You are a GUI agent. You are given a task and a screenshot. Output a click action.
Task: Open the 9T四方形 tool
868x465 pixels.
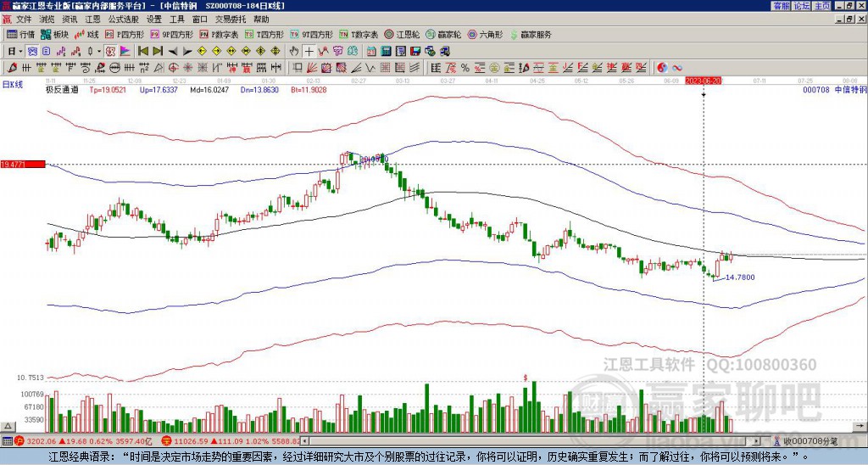(x=311, y=34)
